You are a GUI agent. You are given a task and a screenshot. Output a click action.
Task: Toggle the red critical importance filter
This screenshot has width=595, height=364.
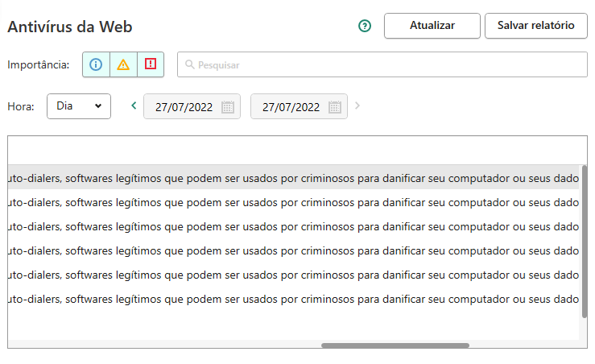(x=151, y=64)
